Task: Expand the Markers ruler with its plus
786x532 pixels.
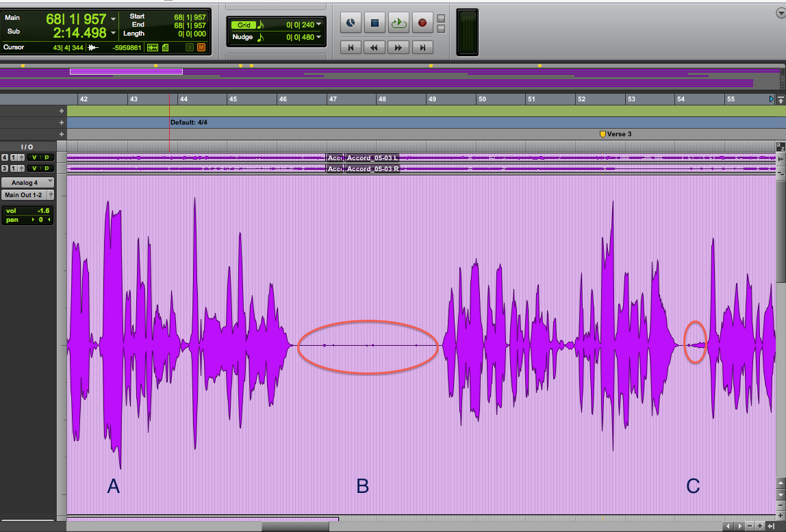Action: (x=62, y=134)
